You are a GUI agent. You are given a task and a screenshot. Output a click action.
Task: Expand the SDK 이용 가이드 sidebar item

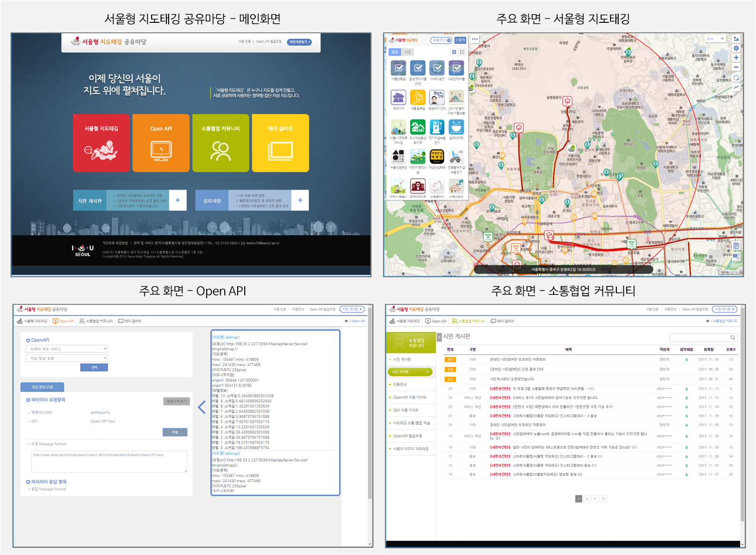click(x=411, y=410)
